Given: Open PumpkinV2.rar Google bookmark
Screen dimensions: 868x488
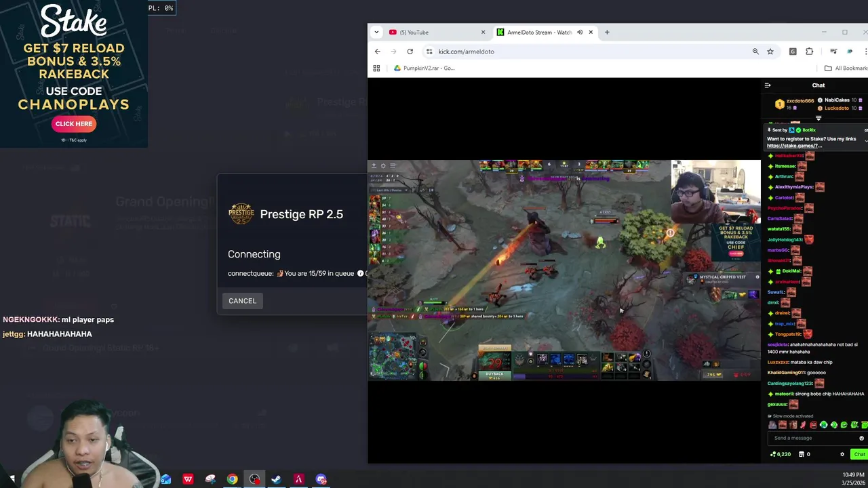Looking at the screenshot, I should click(x=425, y=68).
